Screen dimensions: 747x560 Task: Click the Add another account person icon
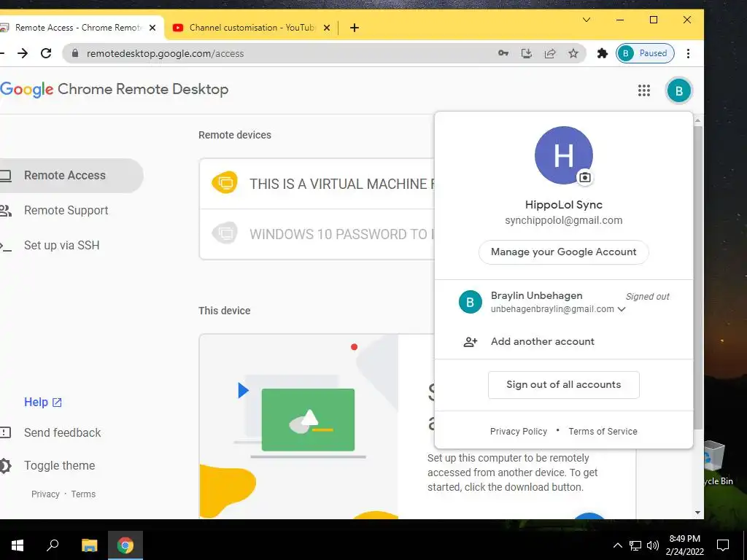tap(471, 341)
